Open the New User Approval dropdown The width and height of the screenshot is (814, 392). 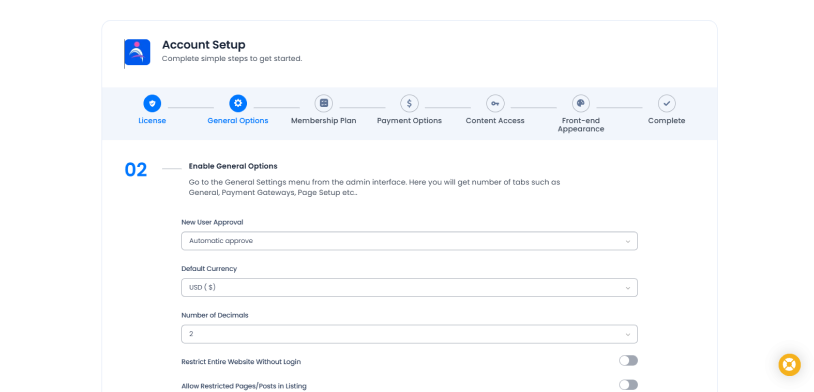click(410, 241)
